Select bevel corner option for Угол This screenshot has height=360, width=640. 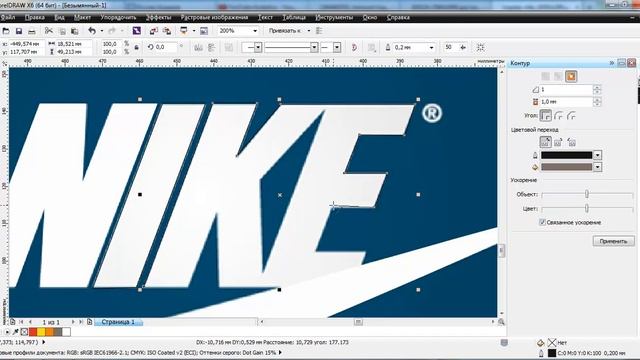click(x=571, y=116)
